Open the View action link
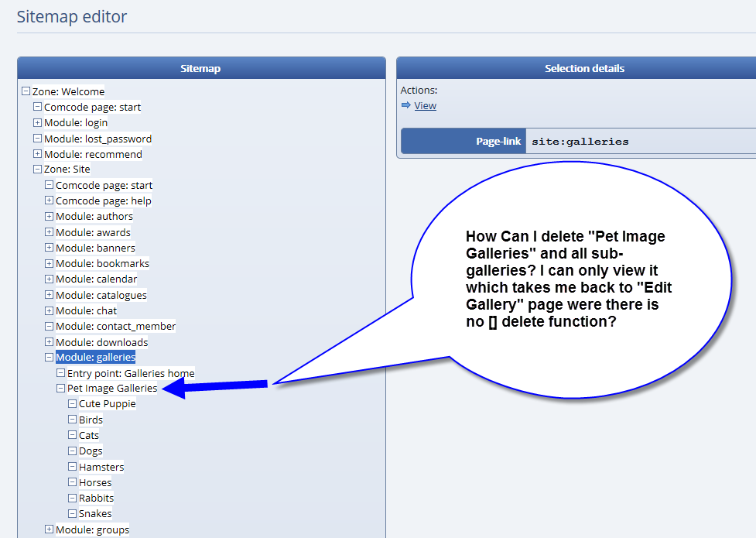 point(425,106)
